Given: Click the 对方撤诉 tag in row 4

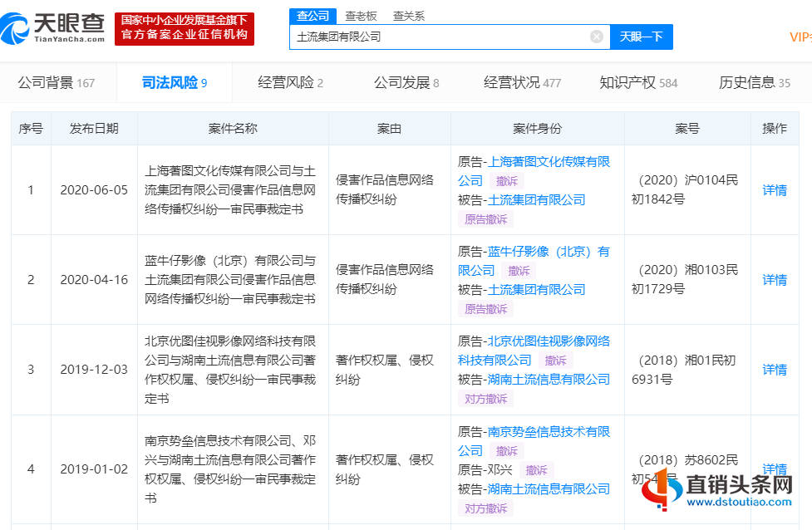Looking at the screenshot, I should tap(485, 508).
